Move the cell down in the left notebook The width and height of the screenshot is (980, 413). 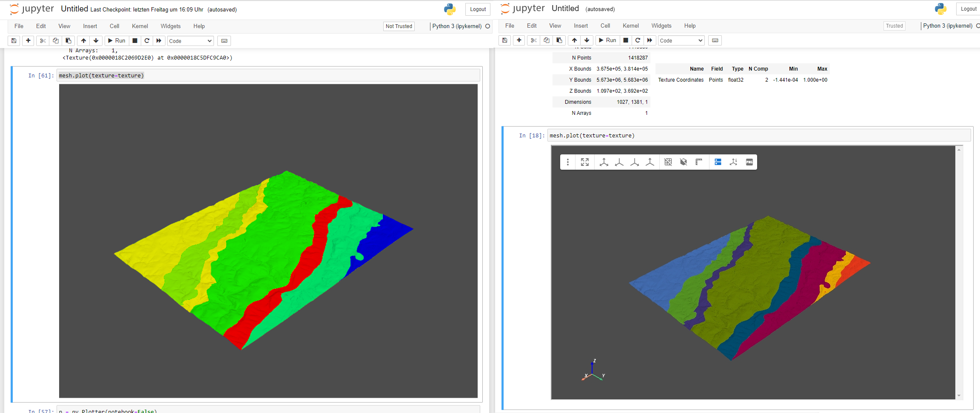pos(96,41)
